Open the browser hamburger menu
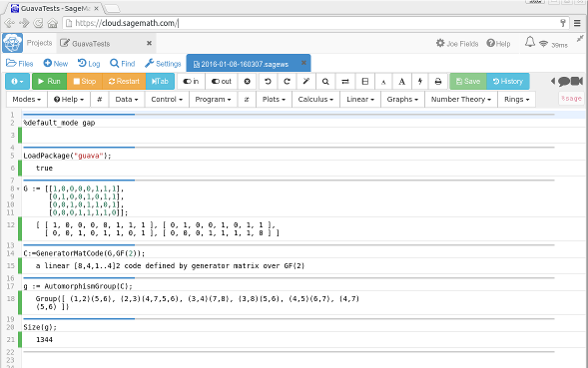The width and height of the screenshot is (588, 368). pos(577,23)
